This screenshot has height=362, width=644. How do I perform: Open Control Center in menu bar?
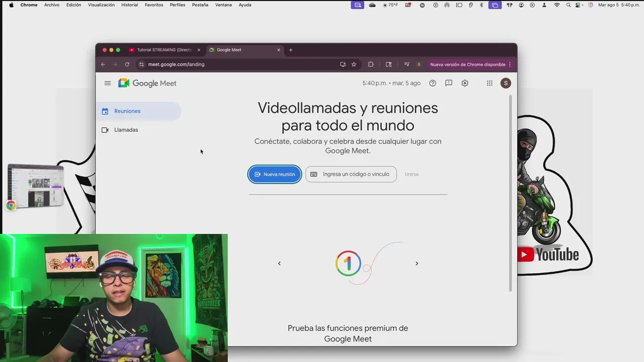(579, 5)
